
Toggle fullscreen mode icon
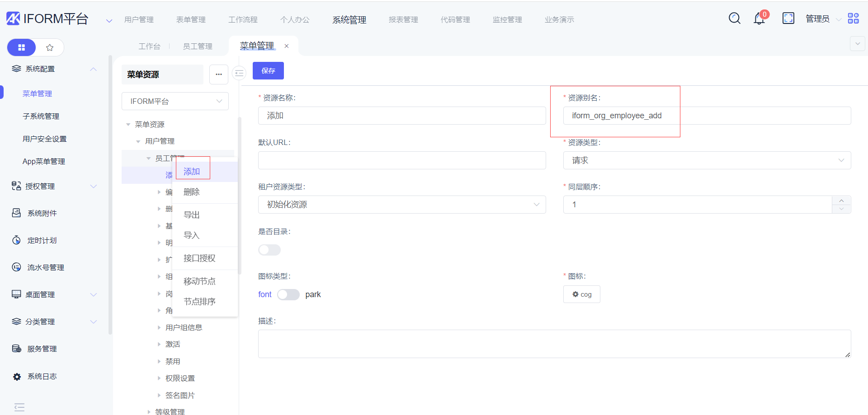tap(788, 19)
